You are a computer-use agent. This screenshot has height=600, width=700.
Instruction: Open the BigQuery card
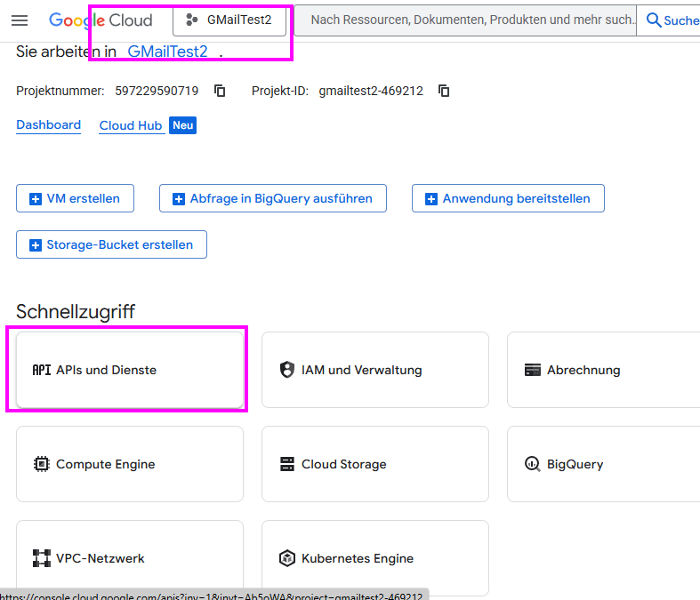pos(604,464)
